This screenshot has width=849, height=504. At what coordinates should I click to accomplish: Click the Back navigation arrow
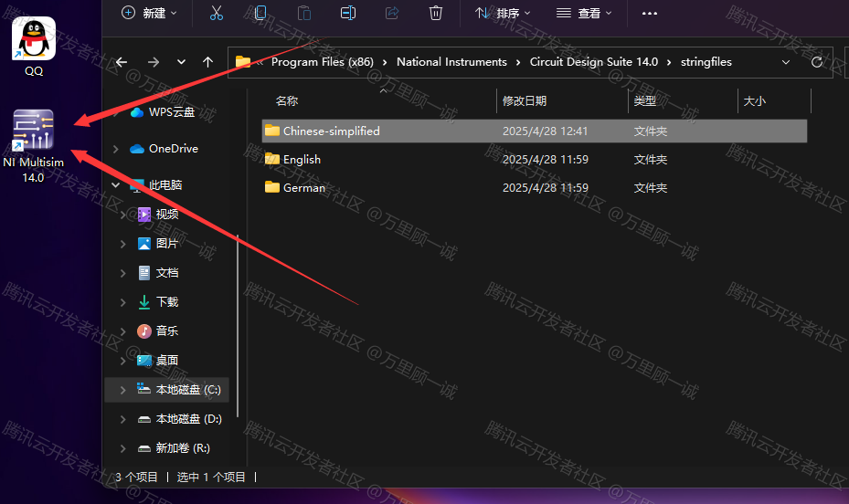[122, 62]
